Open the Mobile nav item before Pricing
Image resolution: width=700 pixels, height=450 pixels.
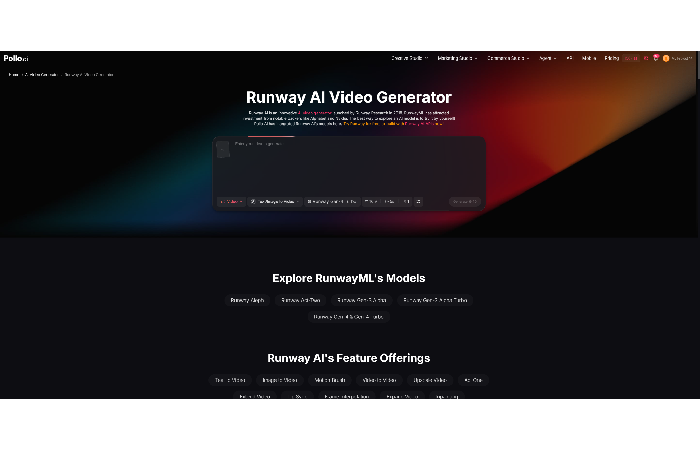[589, 58]
